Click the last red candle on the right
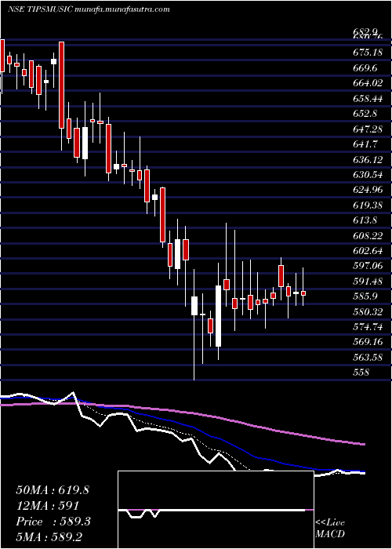 tap(303, 293)
